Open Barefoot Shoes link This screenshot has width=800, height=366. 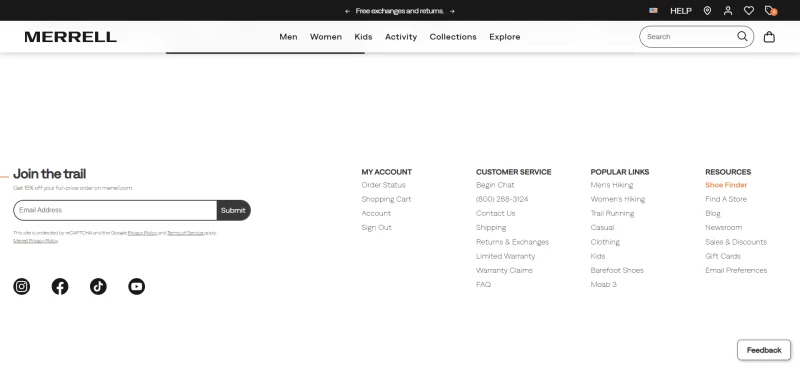pos(617,271)
